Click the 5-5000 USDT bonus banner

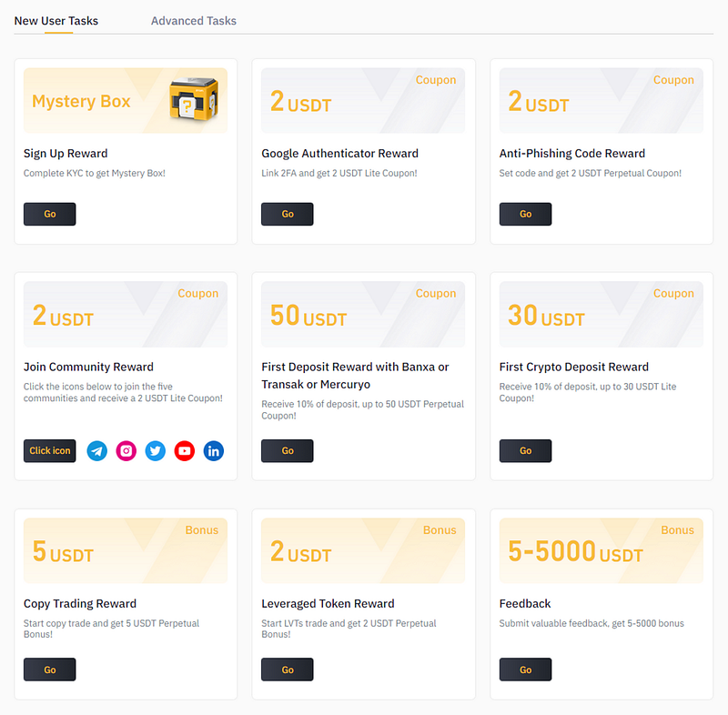tap(602, 550)
